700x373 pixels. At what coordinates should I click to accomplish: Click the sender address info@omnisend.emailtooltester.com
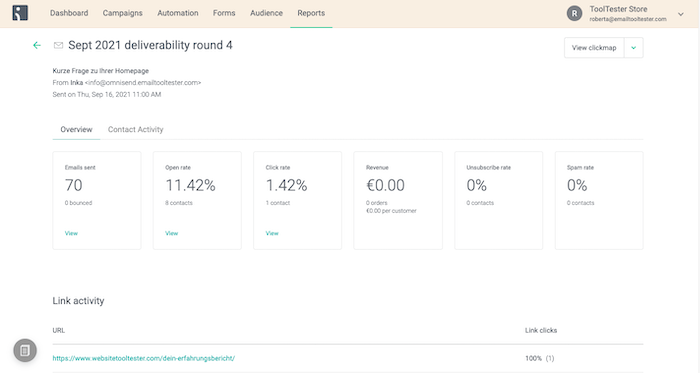(x=143, y=83)
